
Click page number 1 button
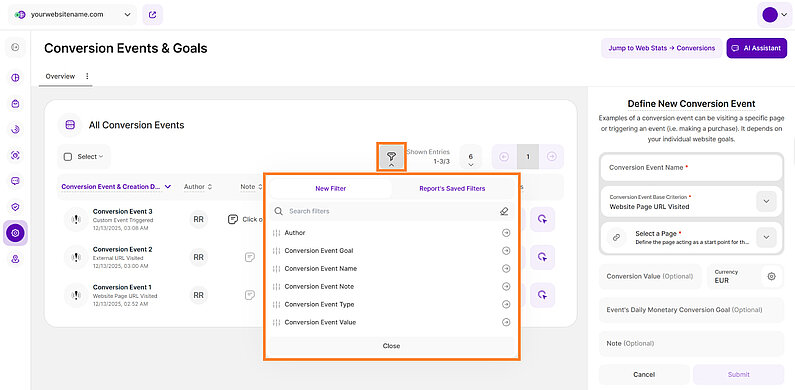[528, 157]
